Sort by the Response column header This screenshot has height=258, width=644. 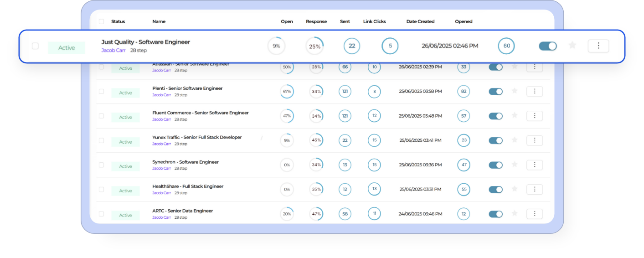coord(316,21)
